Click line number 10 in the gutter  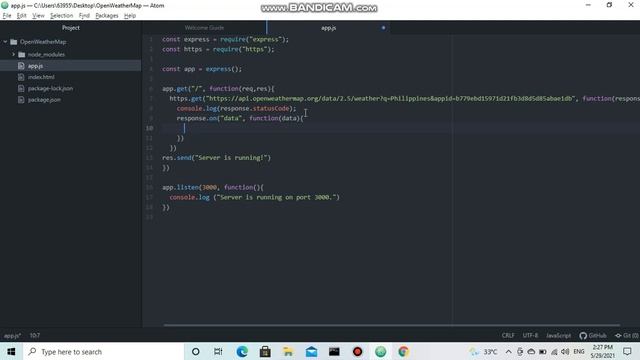[x=149, y=128]
